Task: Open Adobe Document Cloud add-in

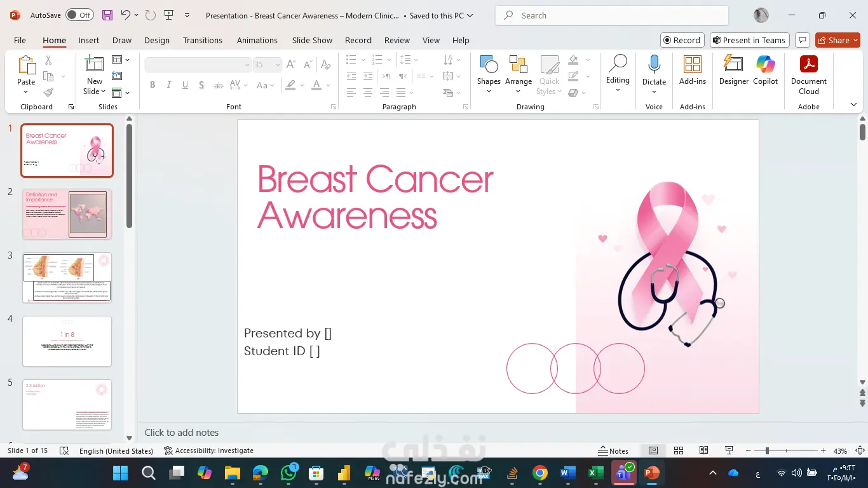Action: click(809, 75)
